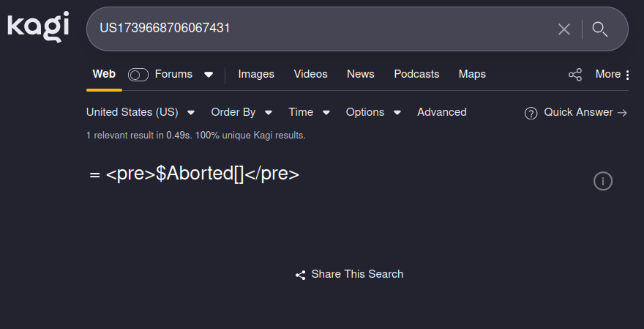Expand the Time filter dropdown
This screenshot has height=329, width=644.
pyautogui.click(x=309, y=112)
